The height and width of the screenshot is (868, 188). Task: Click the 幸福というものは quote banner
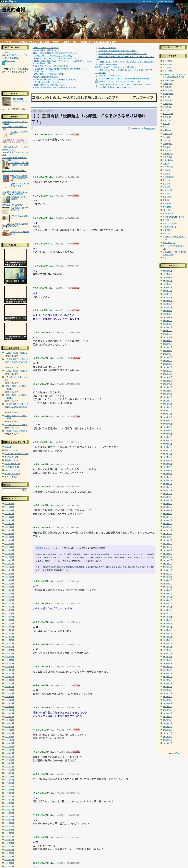pos(94,98)
